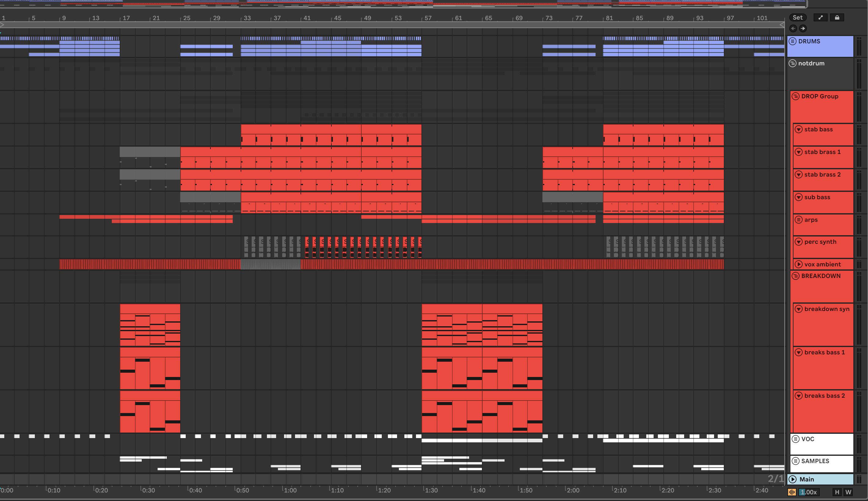Unfold the arps group track
The image size is (868, 501).
tap(799, 220)
